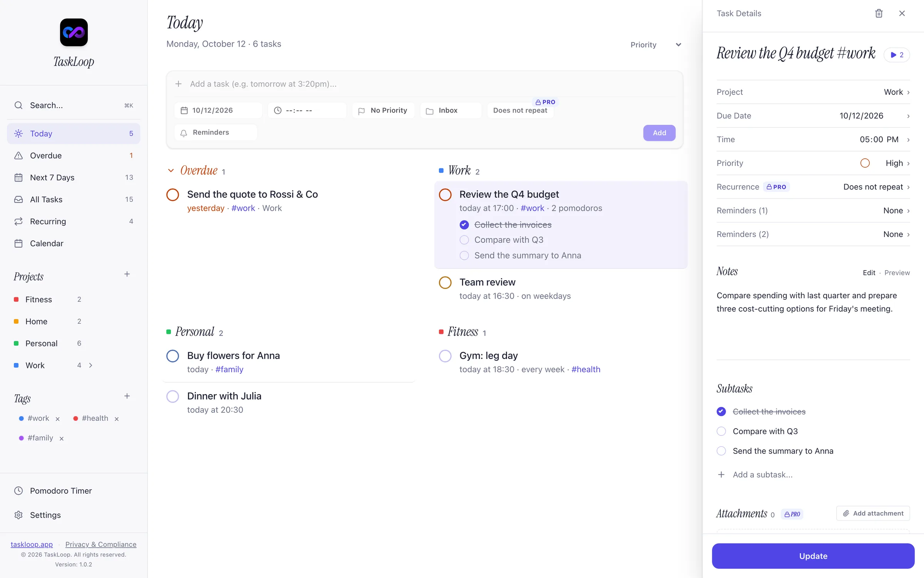Image resolution: width=924 pixels, height=578 pixels.
Task: Delete task using the trash icon
Action: (879, 13)
